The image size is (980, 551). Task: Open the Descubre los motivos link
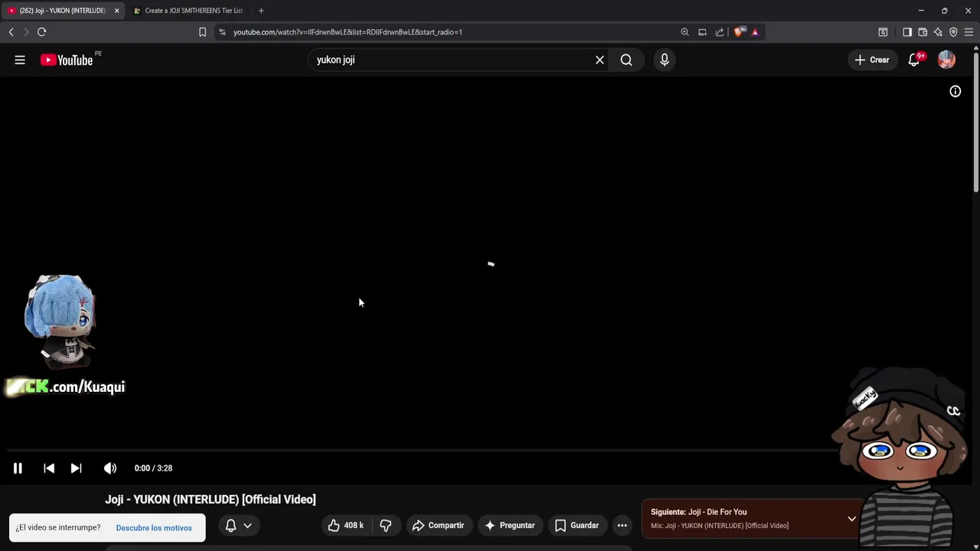tap(154, 527)
